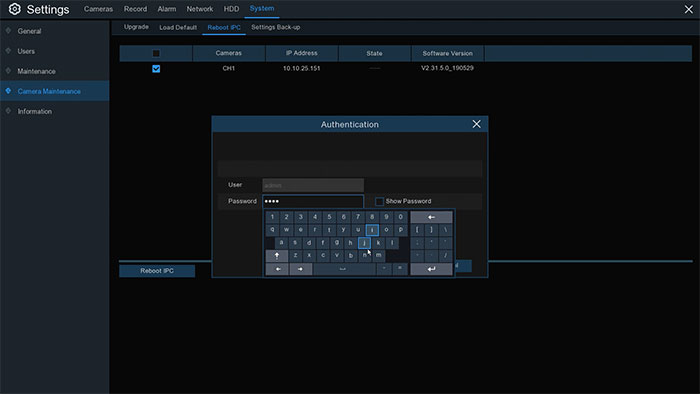Viewport: 700px width, 394px height.
Task: Tap the '8' key on keyboard
Action: [372, 217]
